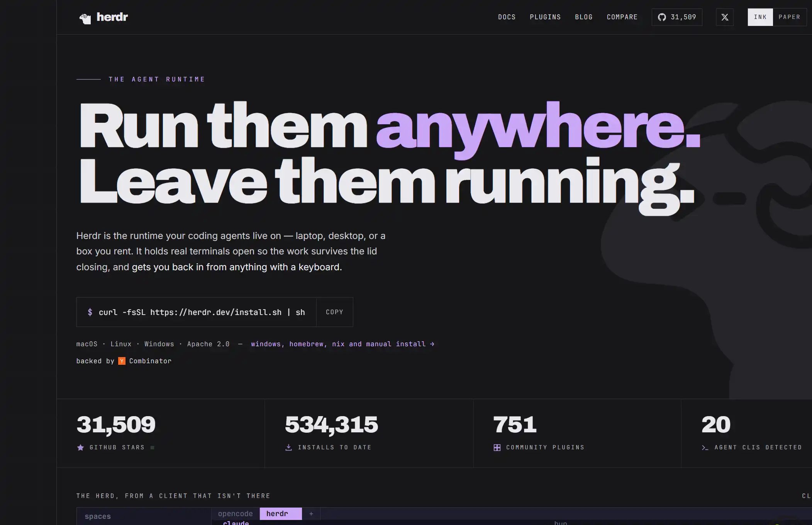Click the 'AGENT CLIS DETECTED' label
The image size is (812, 525).
pos(758,447)
